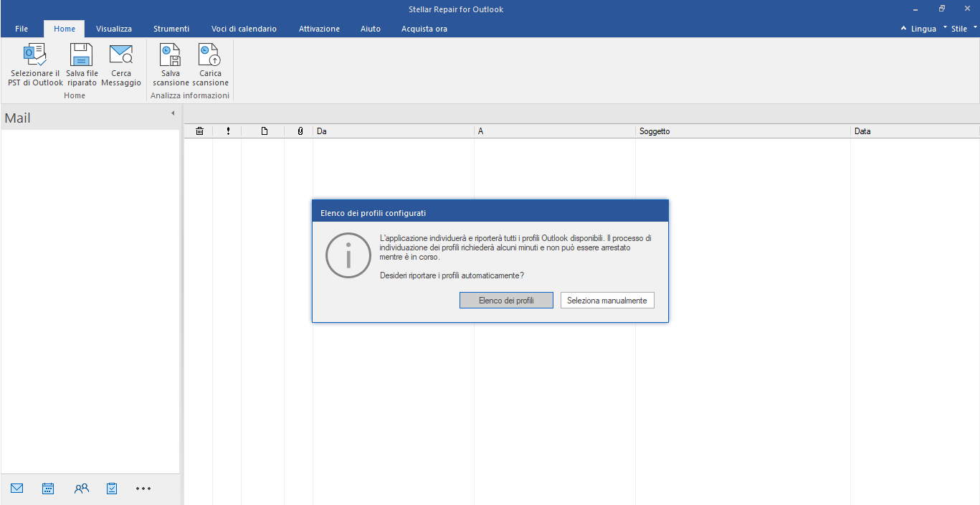Collapse the Mail pane arrow
Image resolution: width=980 pixels, height=505 pixels.
173,113
